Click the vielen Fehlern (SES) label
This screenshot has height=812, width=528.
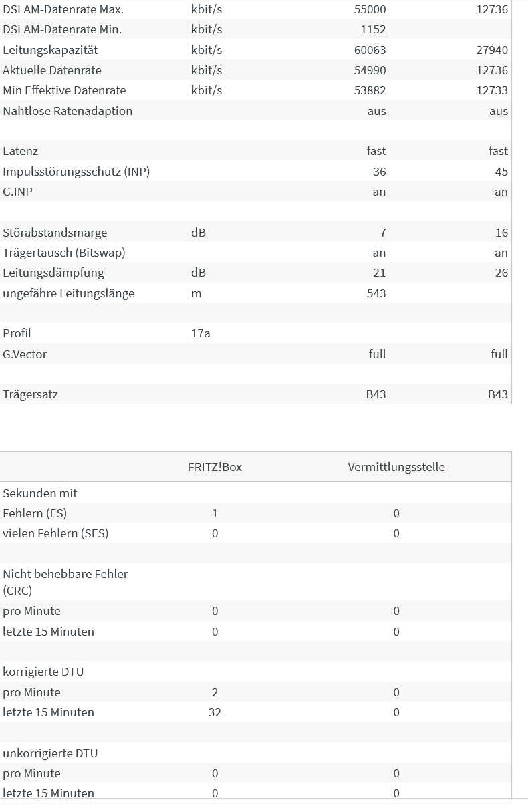55,533
